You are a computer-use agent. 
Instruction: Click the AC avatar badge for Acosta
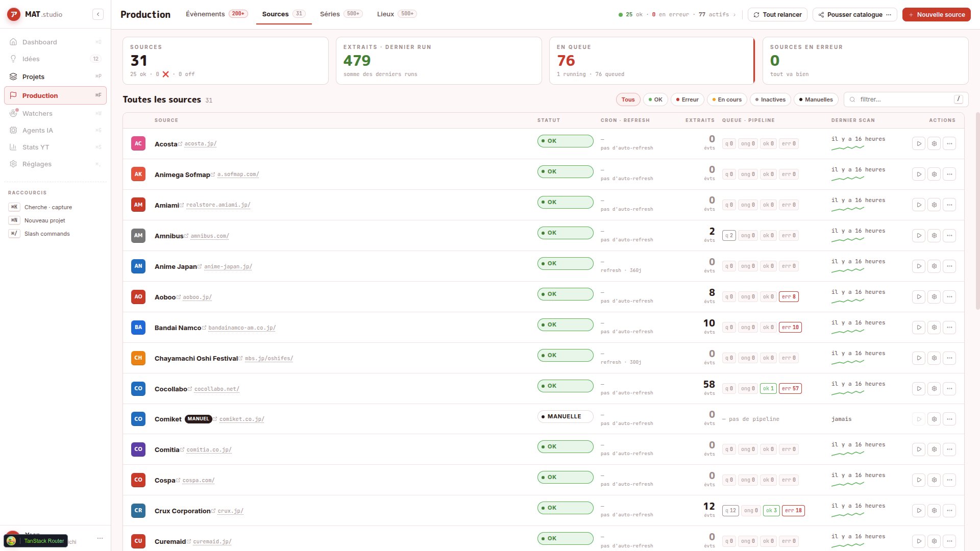pos(138,144)
